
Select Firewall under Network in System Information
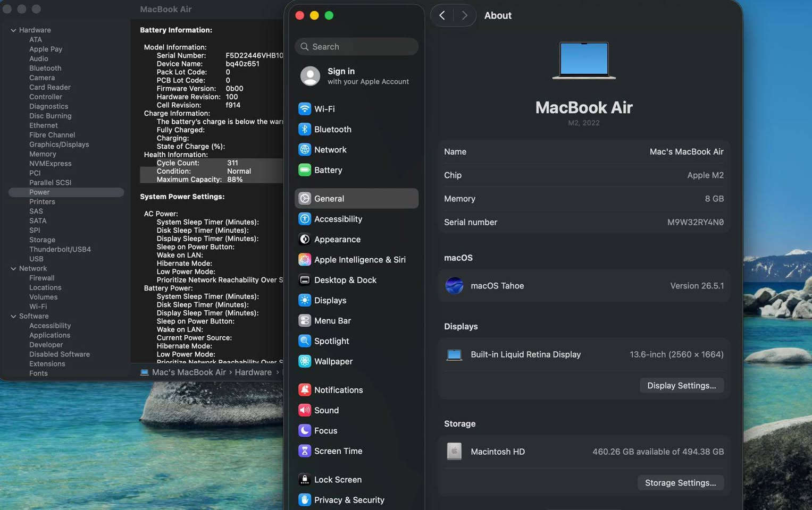tap(41, 278)
